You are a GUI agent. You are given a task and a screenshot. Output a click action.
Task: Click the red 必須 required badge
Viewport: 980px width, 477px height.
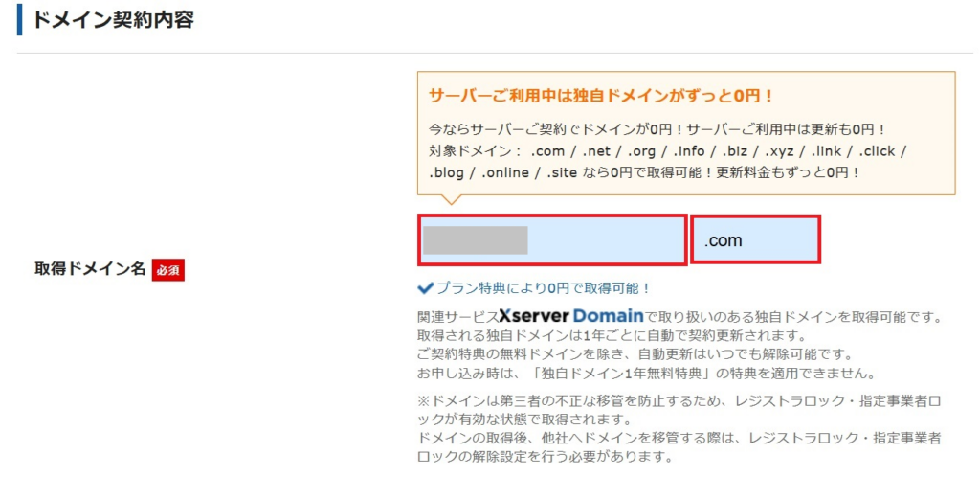(168, 270)
